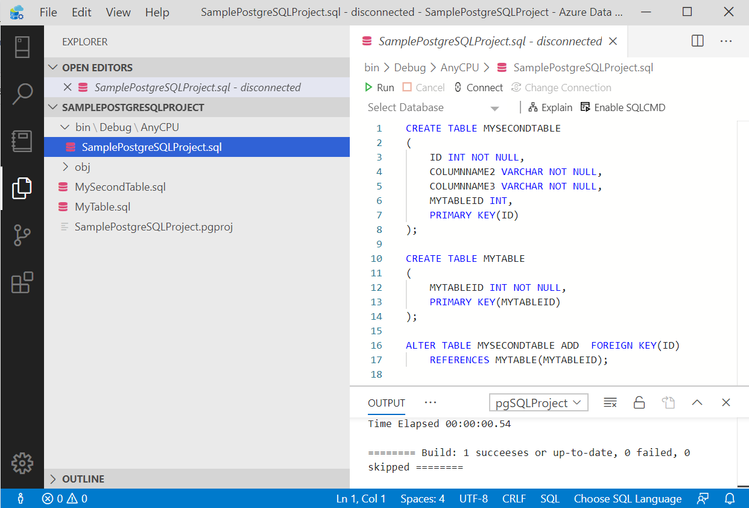Maximize the output panel
Image resolution: width=749 pixels, height=508 pixels.
[697, 403]
